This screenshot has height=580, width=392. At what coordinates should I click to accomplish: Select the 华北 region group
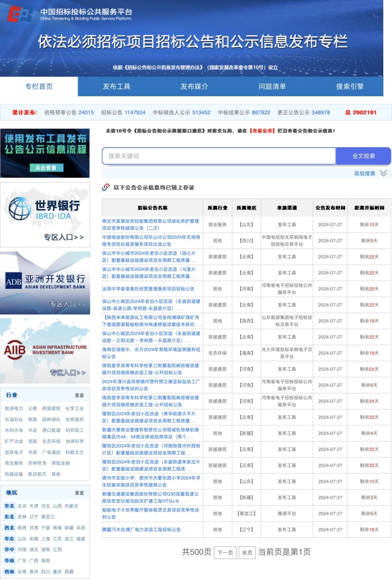click(9, 506)
